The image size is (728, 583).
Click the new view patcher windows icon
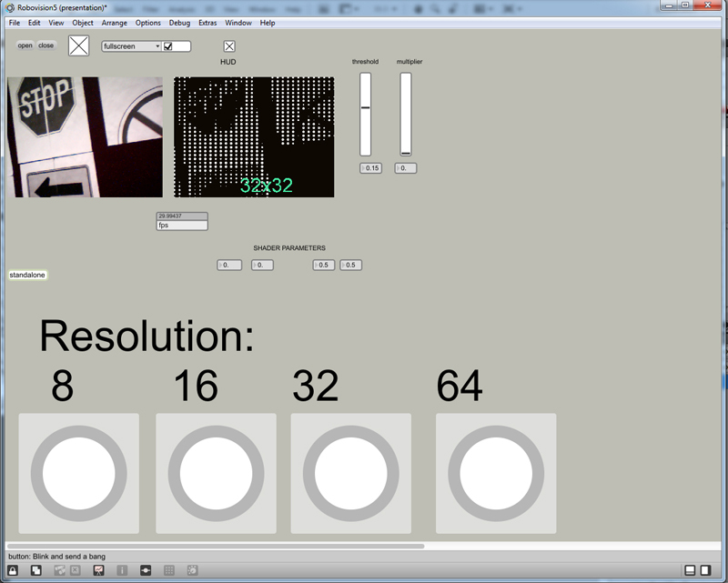(x=35, y=570)
